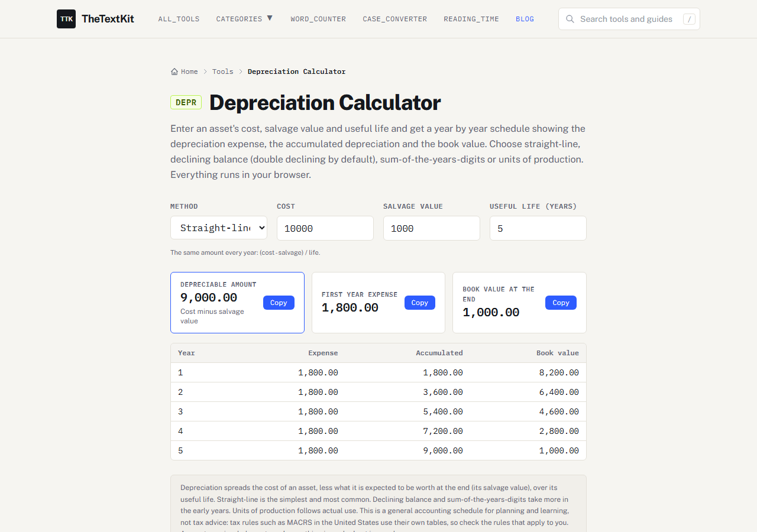Click the FIRST YEAR EXPENSE card label
This screenshot has height=532, width=757.
(x=360, y=294)
